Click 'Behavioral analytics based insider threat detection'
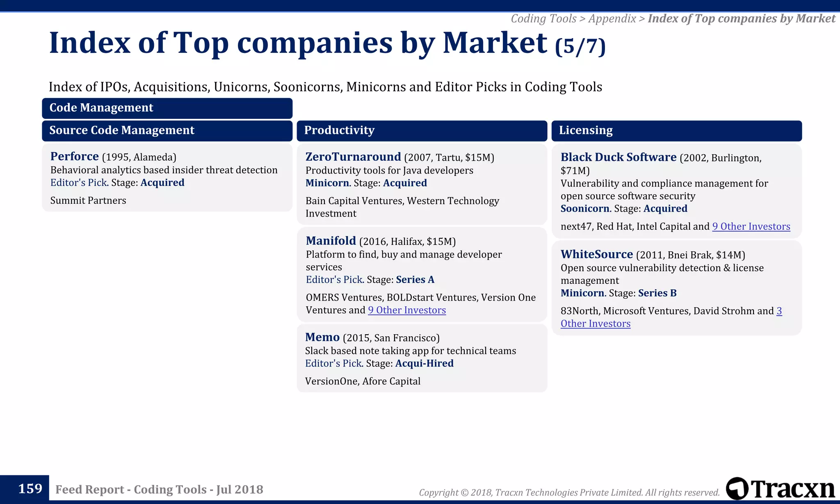840x504 pixels. 164,170
